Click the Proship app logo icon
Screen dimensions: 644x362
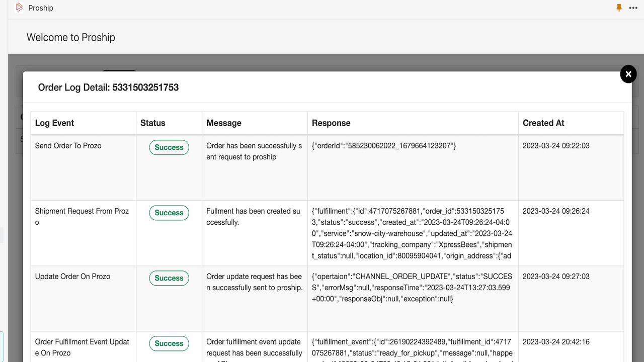point(19,8)
